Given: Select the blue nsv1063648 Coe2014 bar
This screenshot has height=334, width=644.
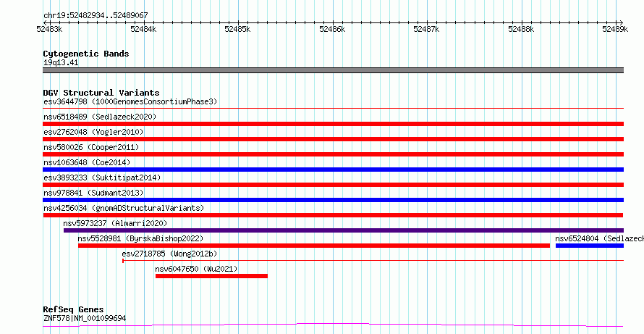Looking at the screenshot, I should coord(333,170).
